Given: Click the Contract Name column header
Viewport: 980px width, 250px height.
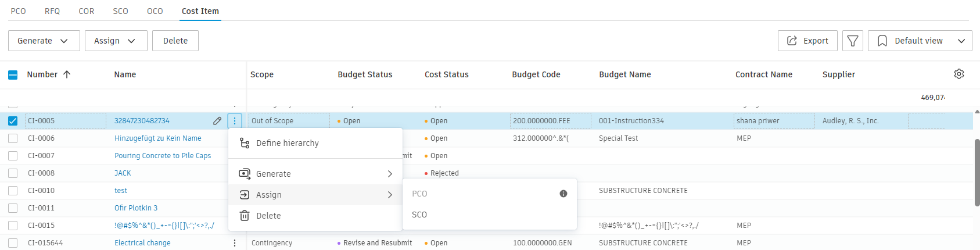Looking at the screenshot, I should (x=764, y=74).
